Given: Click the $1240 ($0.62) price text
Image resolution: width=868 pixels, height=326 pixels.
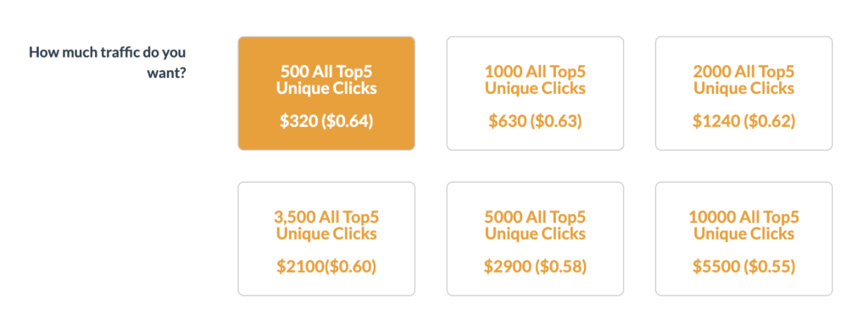Looking at the screenshot, I should tap(743, 122).
